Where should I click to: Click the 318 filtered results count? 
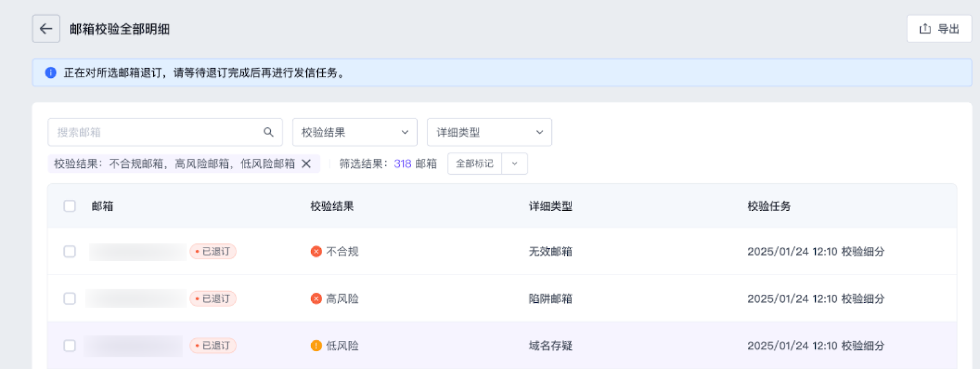pyautogui.click(x=402, y=164)
